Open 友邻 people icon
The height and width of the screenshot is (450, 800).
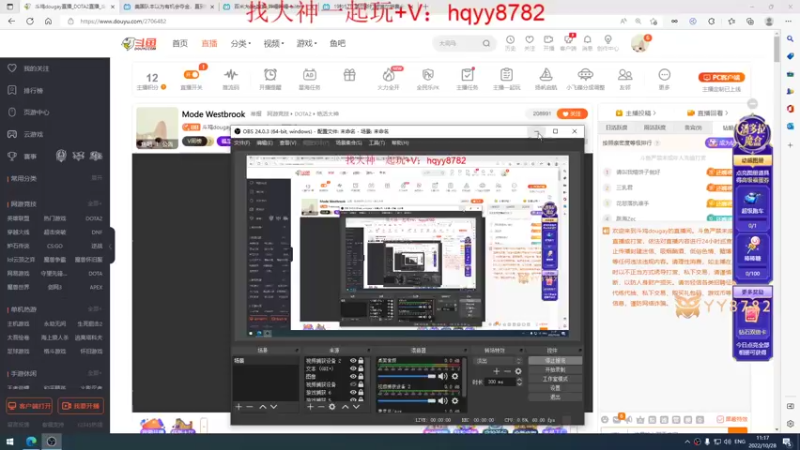(624, 74)
